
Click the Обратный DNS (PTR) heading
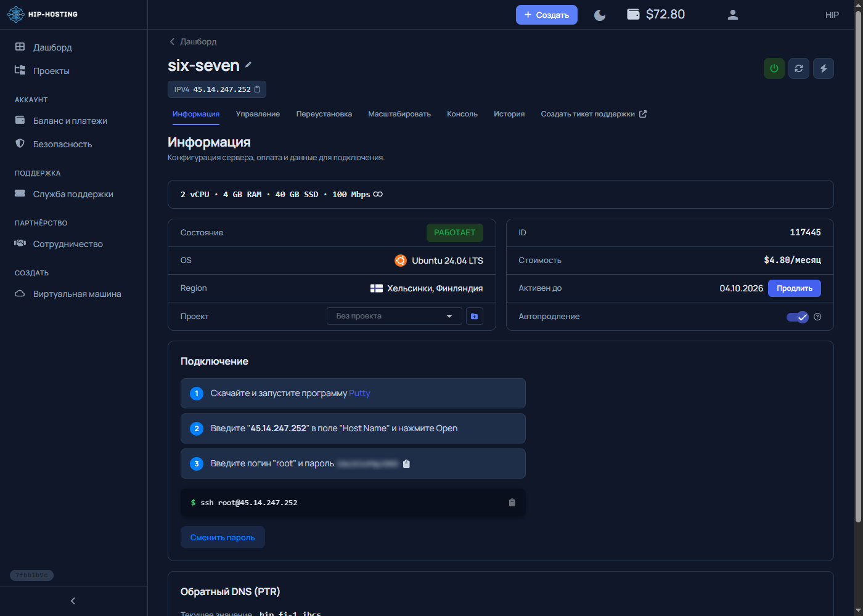click(x=230, y=591)
